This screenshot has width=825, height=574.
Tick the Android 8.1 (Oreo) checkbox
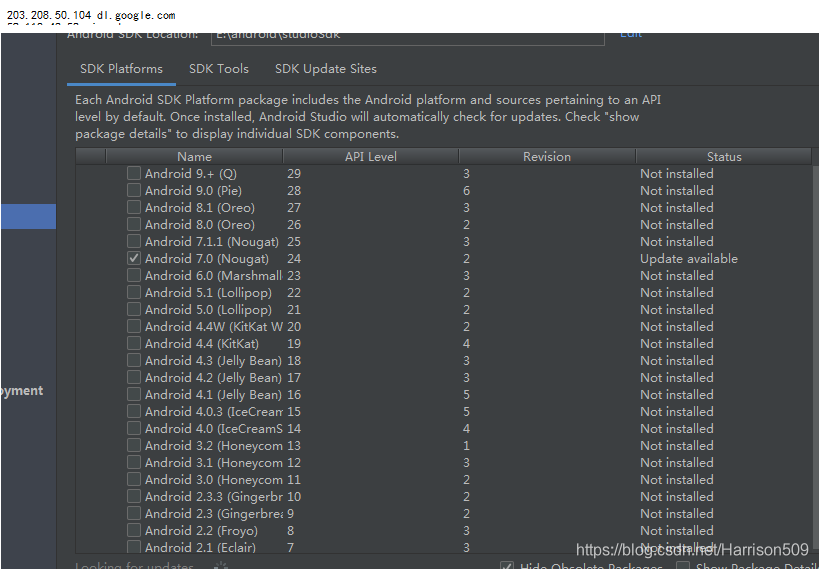click(134, 208)
